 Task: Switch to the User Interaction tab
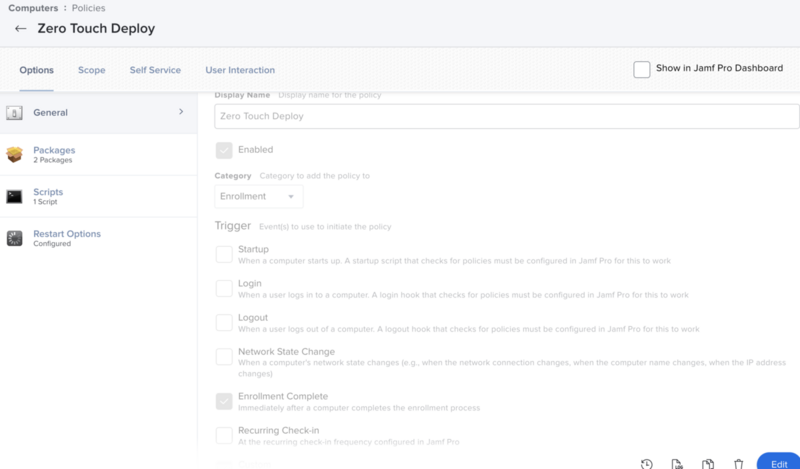click(240, 70)
